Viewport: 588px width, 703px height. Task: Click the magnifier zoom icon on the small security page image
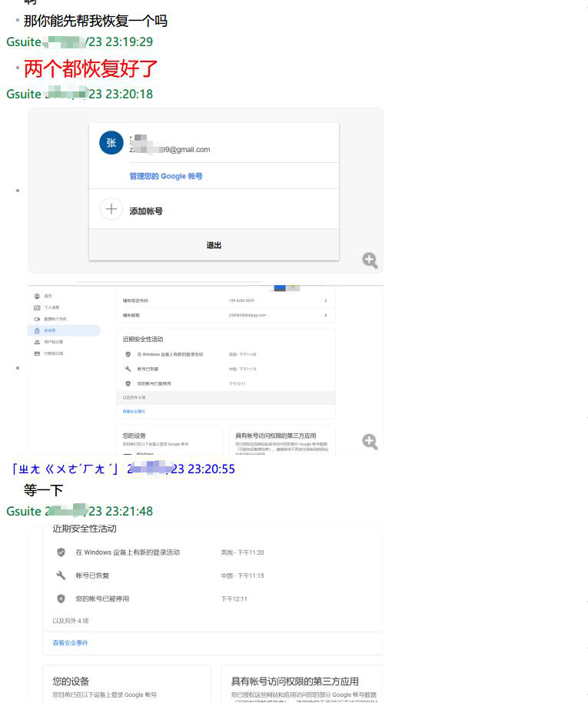[370, 442]
